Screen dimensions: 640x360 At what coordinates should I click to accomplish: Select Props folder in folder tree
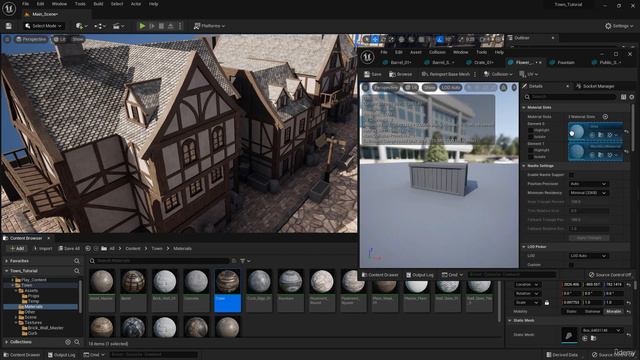(33, 296)
